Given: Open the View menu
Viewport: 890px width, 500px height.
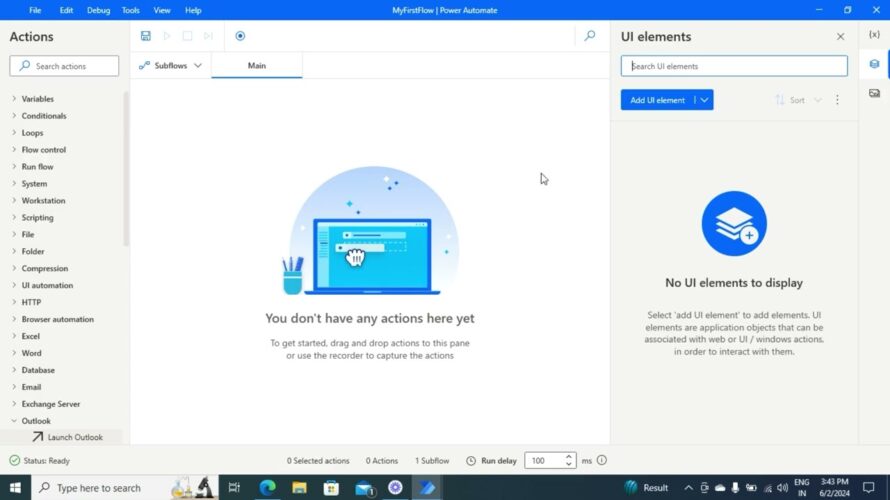Looking at the screenshot, I should [x=162, y=10].
